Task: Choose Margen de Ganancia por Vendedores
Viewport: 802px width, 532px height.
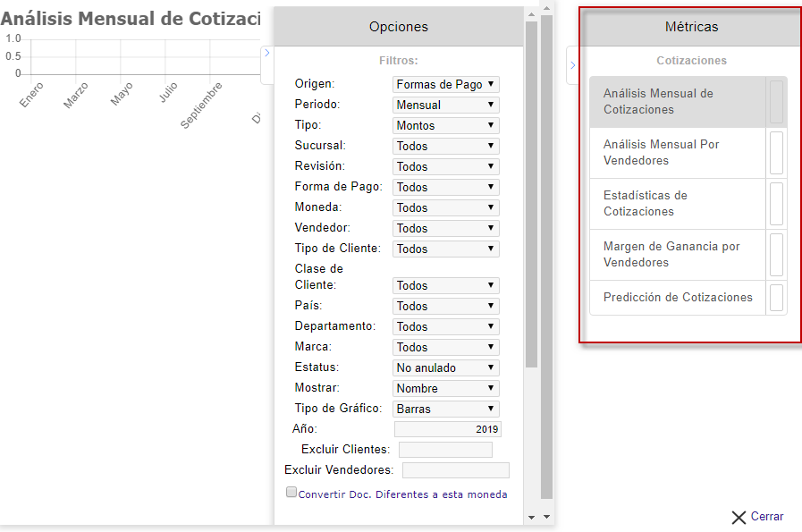Action: point(676,255)
